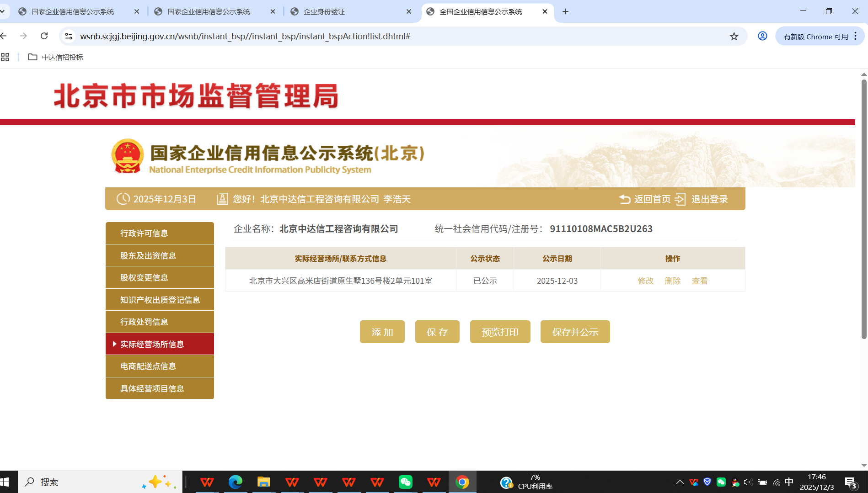Viewport: 868px width, 493px height.
Task: Click the Windows taskbar 搜索 box
Action: click(x=100, y=482)
